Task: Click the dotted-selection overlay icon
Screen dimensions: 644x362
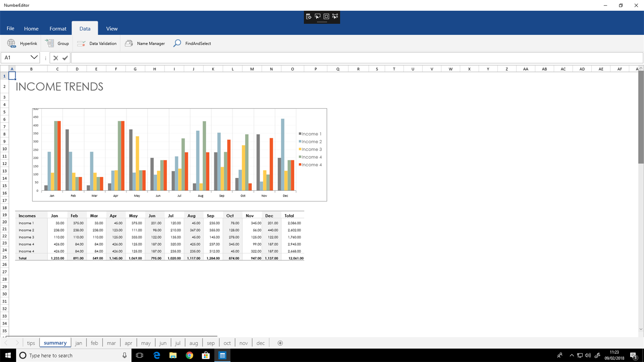Action: (335, 17)
